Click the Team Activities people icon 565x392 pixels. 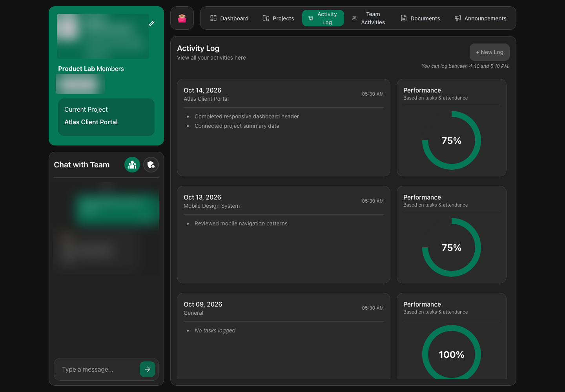tap(354, 18)
